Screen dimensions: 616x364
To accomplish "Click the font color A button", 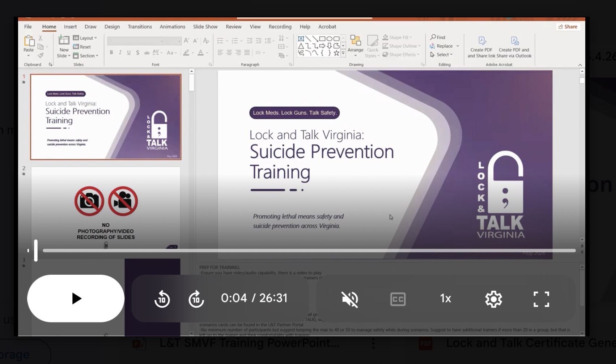I will tap(201, 53).
